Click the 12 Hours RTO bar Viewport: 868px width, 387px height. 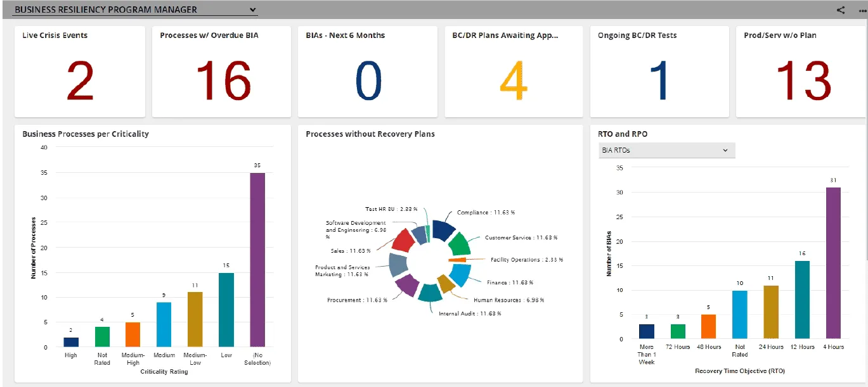(x=801, y=299)
